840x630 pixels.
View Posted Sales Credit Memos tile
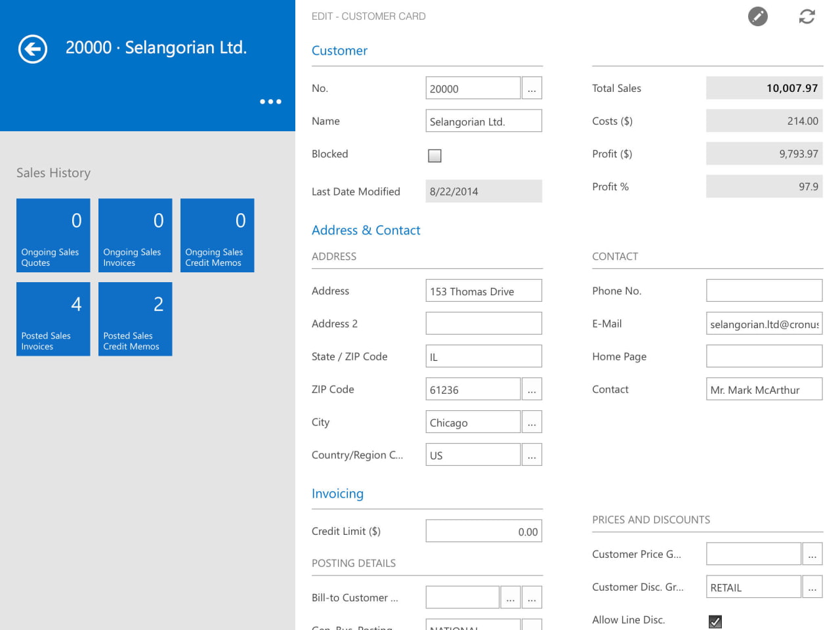pyautogui.click(x=135, y=319)
